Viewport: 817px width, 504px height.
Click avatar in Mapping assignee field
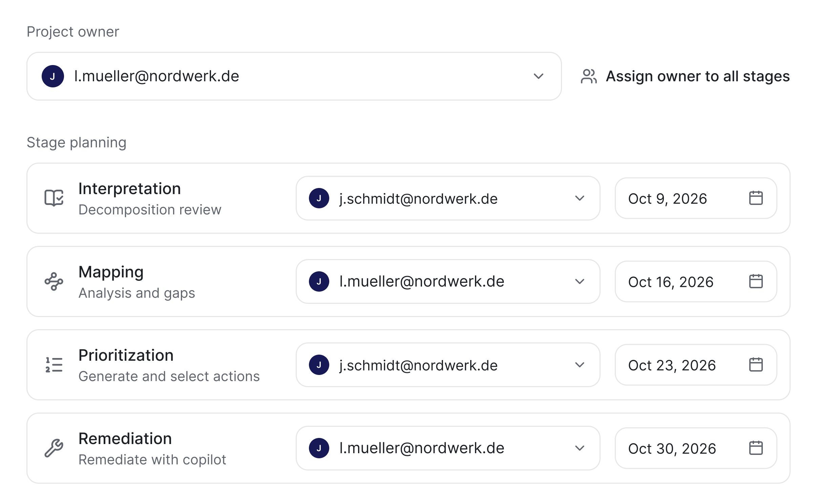pyautogui.click(x=319, y=281)
